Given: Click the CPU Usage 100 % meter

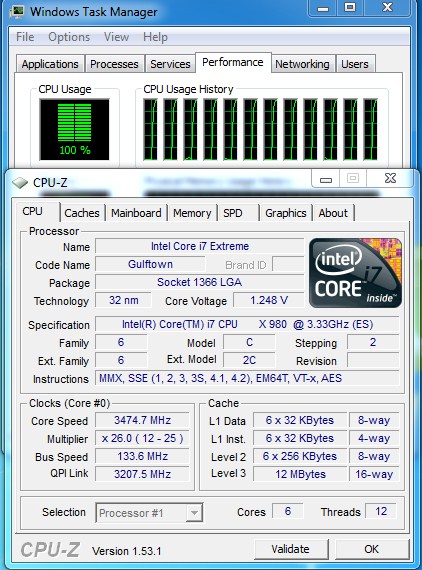Looking at the screenshot, I should pos(75,129).
